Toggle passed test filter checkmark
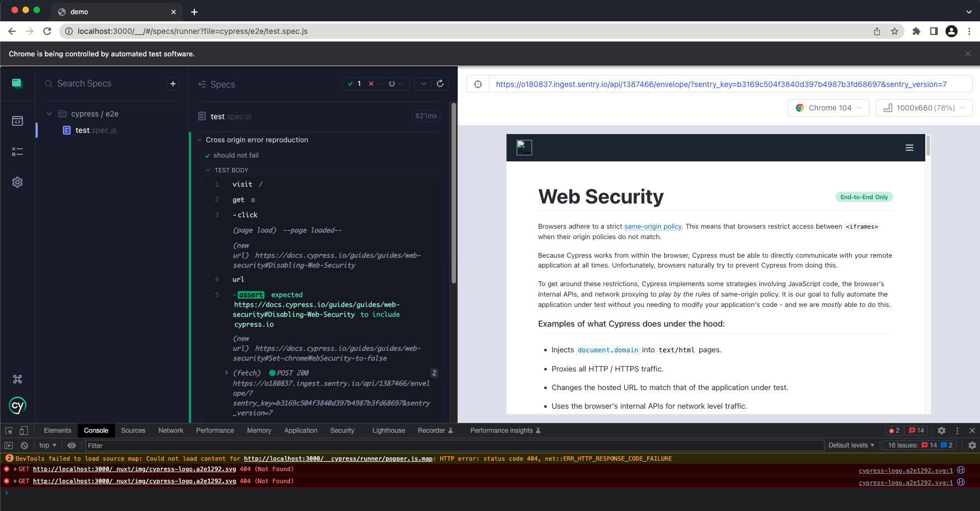The image size is (980, 511). 351,84
